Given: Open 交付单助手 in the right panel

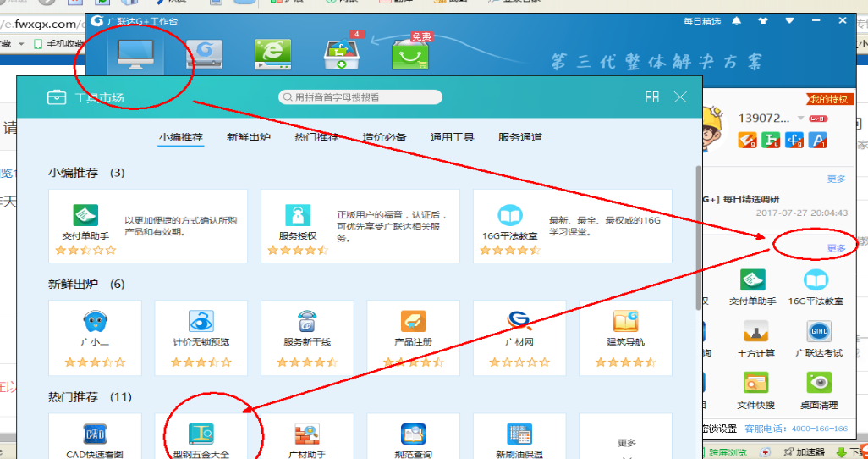Looking at the screenshot, I should 753,288.
